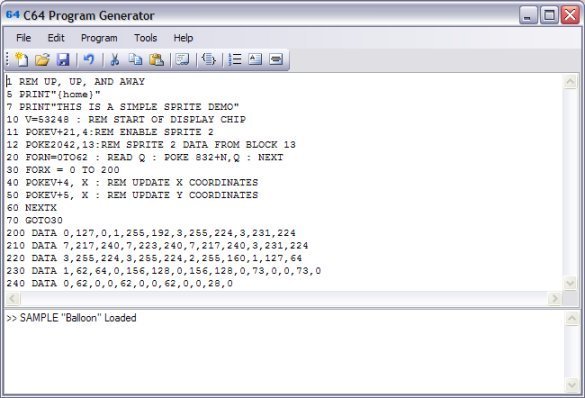Click line 12 'POKE2042,13' code row
The height and width of the screenshot is (398, 585).
point(151,145)
